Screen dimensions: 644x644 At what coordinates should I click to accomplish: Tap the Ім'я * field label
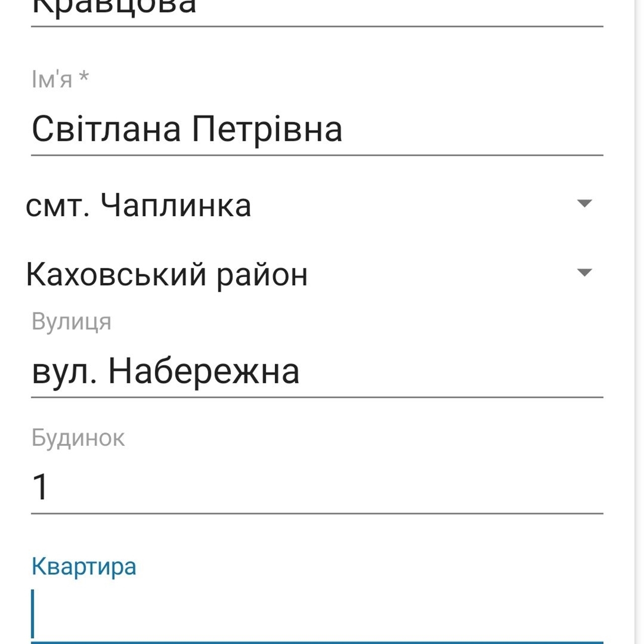(x=52, y=79)
